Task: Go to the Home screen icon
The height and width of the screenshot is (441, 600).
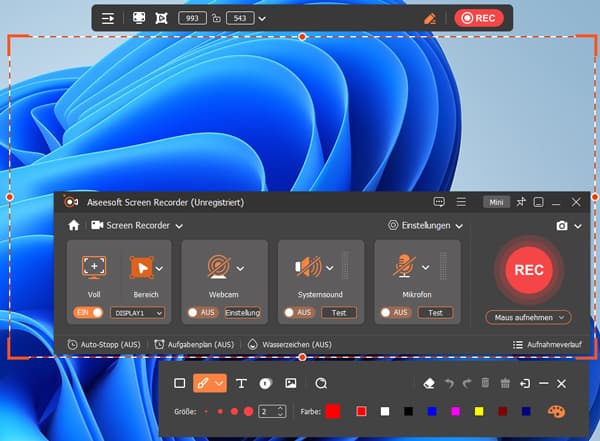Action: (x=73, y=225)
